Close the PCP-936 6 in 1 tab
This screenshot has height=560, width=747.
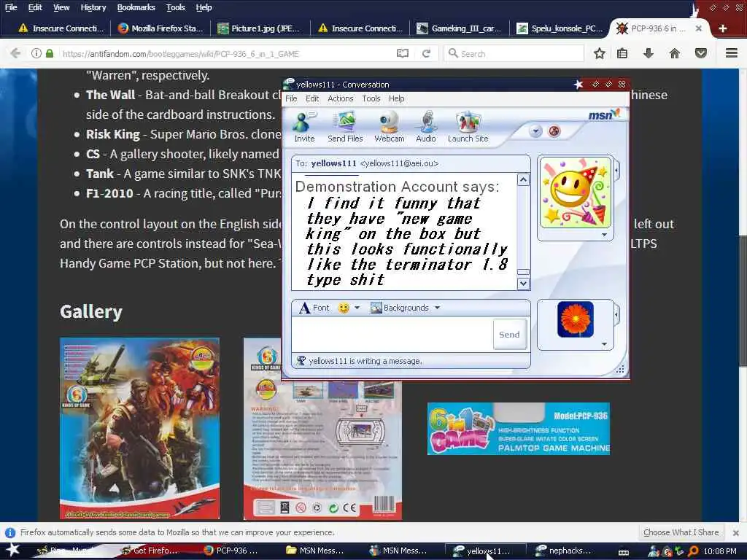tap(698, 28)
